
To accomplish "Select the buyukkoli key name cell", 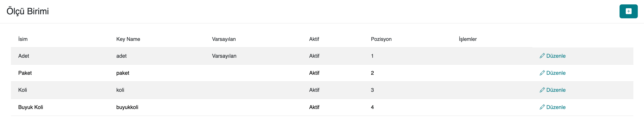I will (x=127, y=107).
